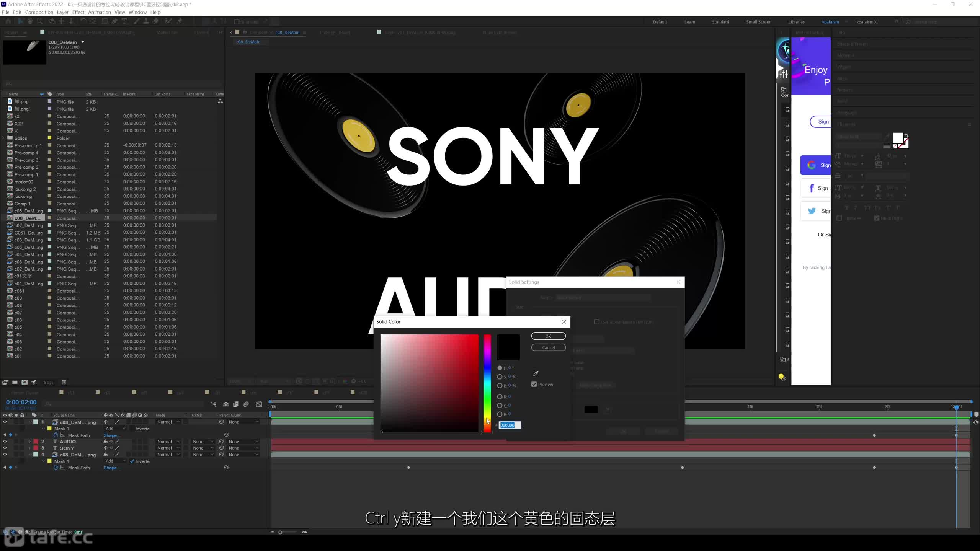Open c08_DeMain dropdown arrow in Project panel
Viewport: 980px width, 551px height.
coord(82,42)
